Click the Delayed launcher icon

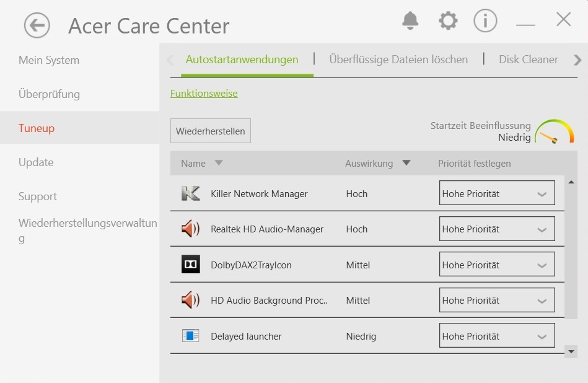coord(191,337)
